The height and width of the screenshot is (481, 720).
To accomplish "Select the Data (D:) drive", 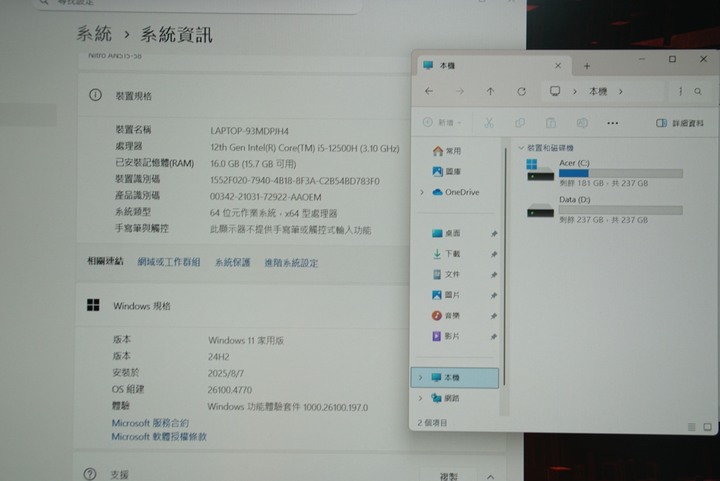I will click(x=605, y=210).
